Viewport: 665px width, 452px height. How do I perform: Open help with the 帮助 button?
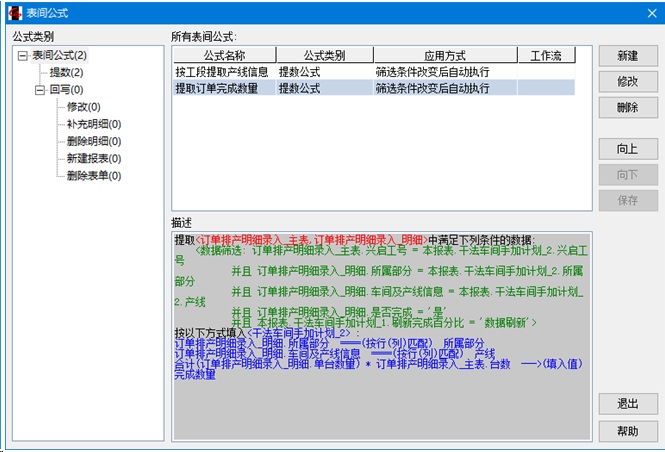(627, 431)
